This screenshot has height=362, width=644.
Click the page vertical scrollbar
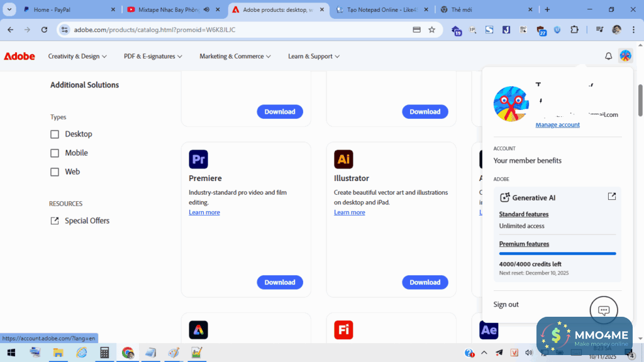point(640,101)
